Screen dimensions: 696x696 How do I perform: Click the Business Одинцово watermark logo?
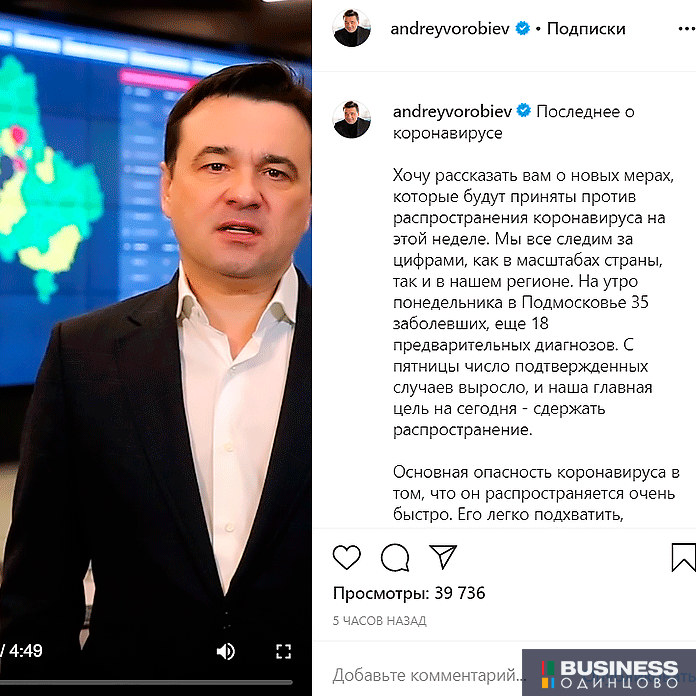609,672
